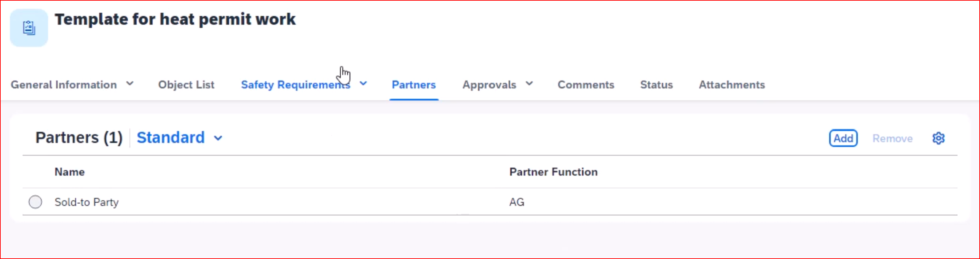Open the Comments tab
The height and width of the screenshot is (259, 980).
[x=586, y=84]
